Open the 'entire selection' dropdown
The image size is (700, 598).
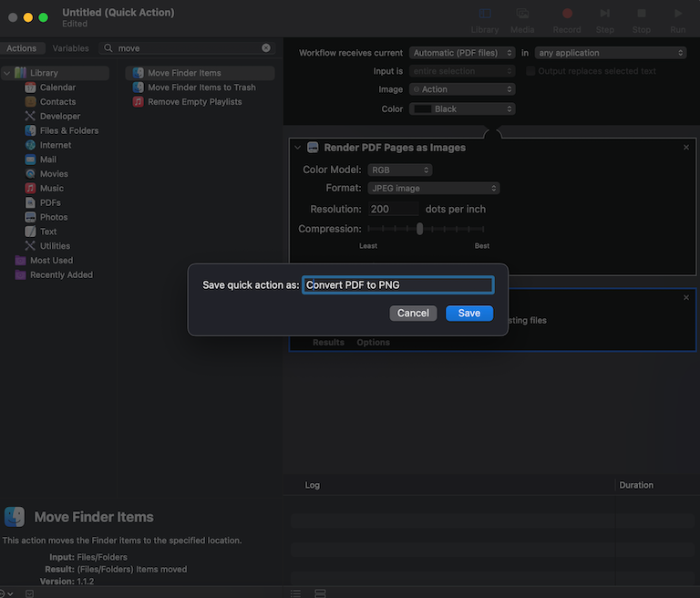coord(462,71)
